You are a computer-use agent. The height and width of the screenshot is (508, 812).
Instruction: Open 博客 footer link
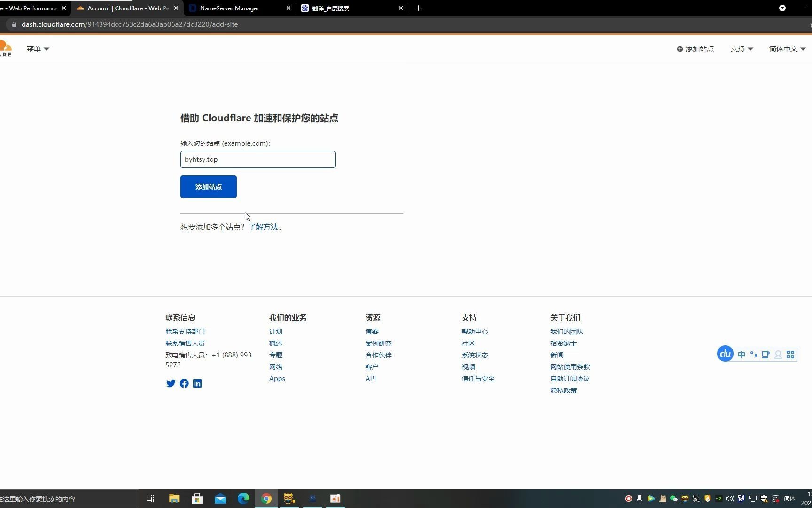372,332
